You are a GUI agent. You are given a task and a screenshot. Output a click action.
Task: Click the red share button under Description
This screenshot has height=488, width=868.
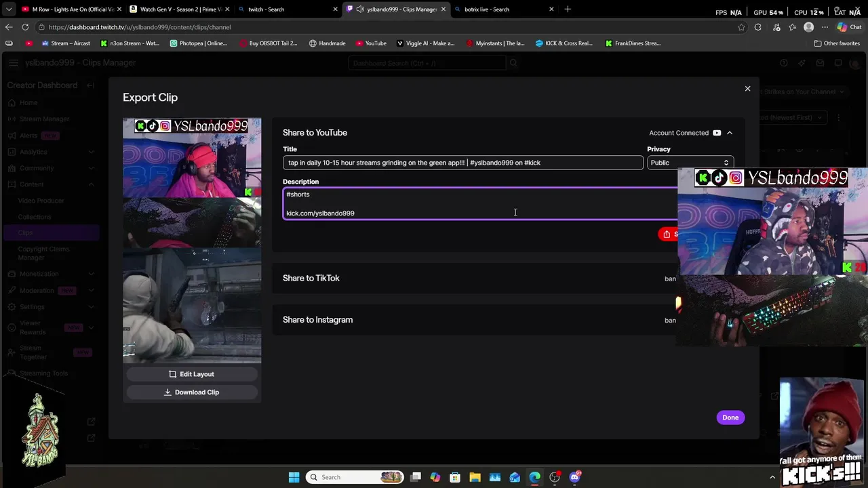pos(668,234)
